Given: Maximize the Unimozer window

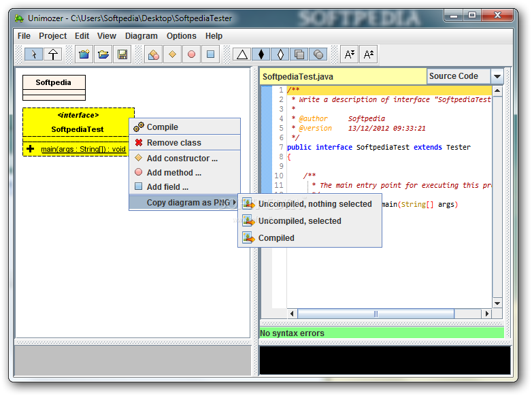Looking at the screenshot, I should (x=472, y=15).
